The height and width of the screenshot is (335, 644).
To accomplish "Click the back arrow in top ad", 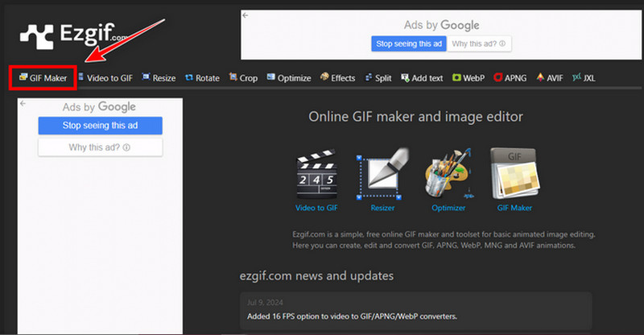I will click(x=246, y=15).
